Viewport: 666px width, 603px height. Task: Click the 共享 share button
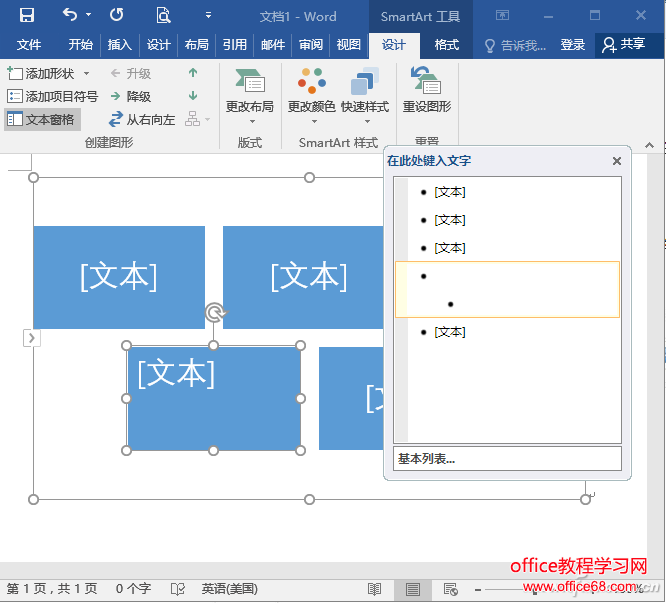[623, 45]
